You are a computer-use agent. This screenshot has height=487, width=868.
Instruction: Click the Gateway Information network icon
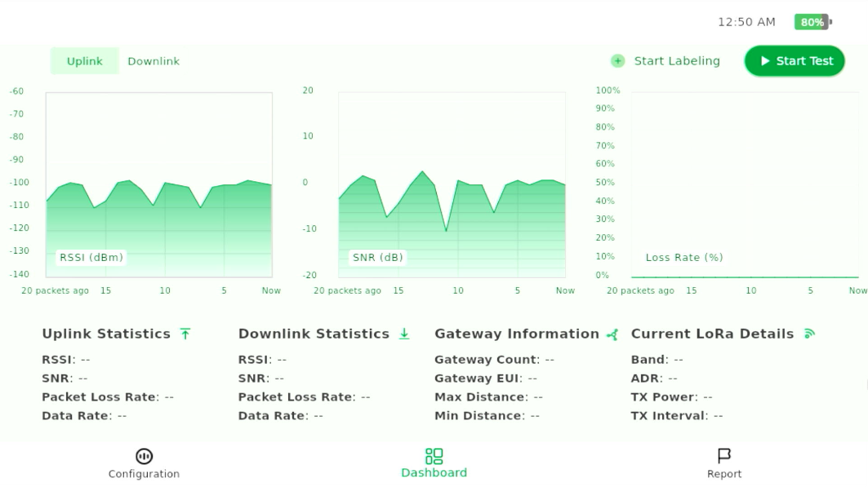coord(612,334)
